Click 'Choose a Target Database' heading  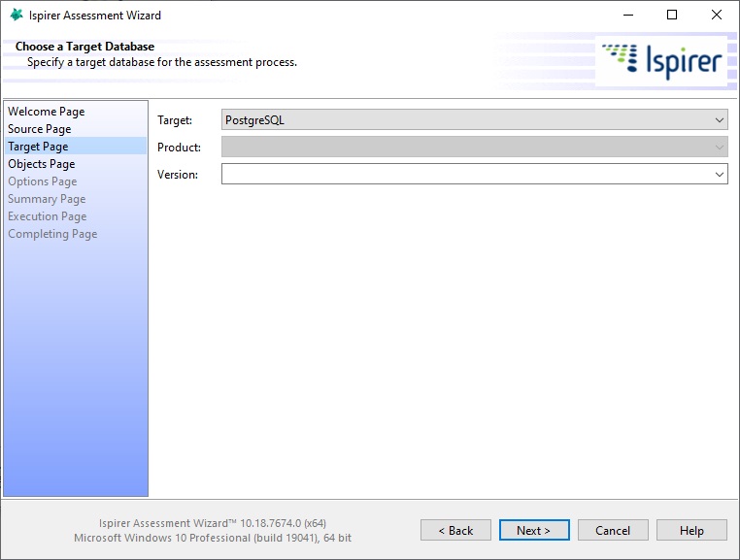[84, 47]
